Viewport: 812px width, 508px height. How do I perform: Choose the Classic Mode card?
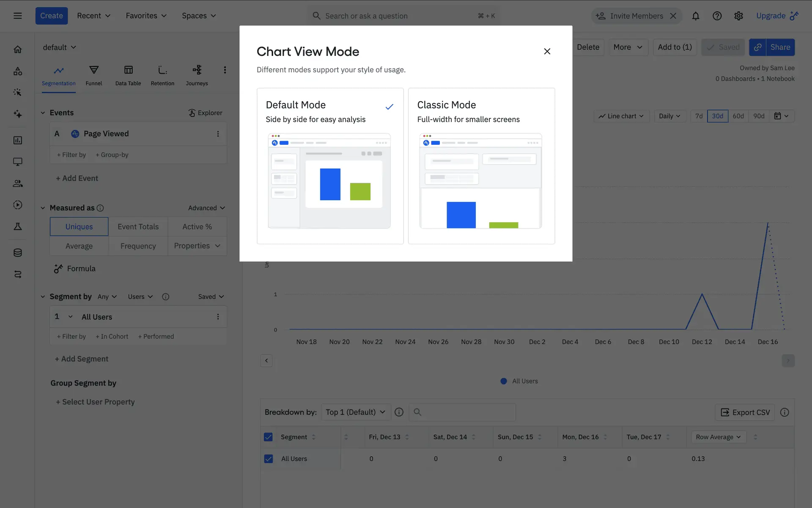pyautogui.click(x=481, y=166)
